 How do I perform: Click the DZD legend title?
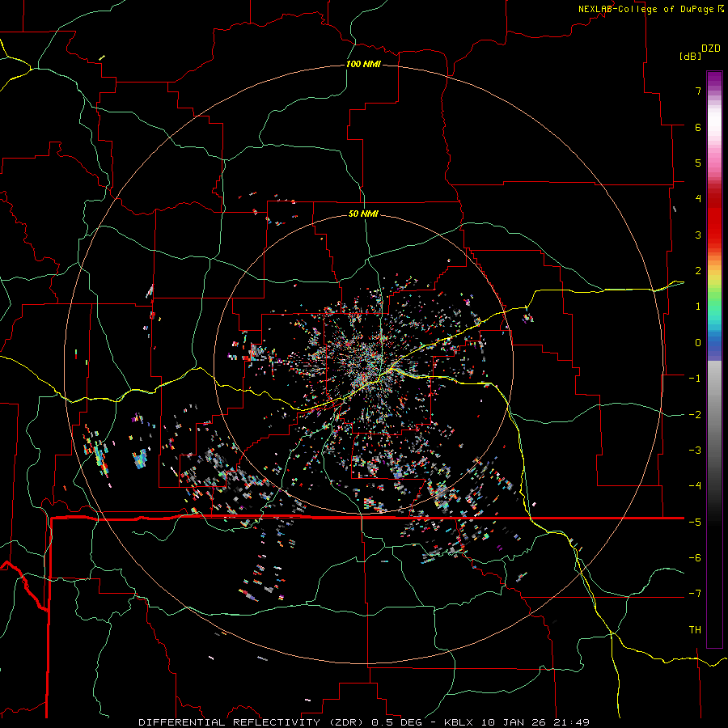tap(711, 49)
